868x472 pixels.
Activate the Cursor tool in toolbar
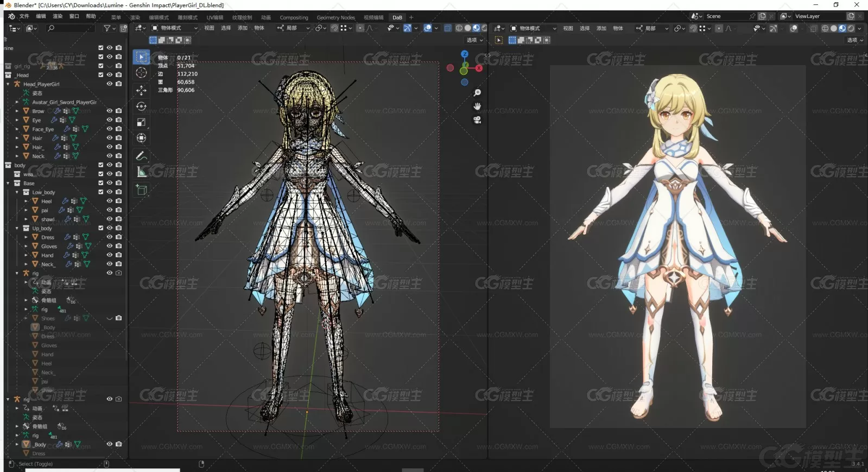141,73
